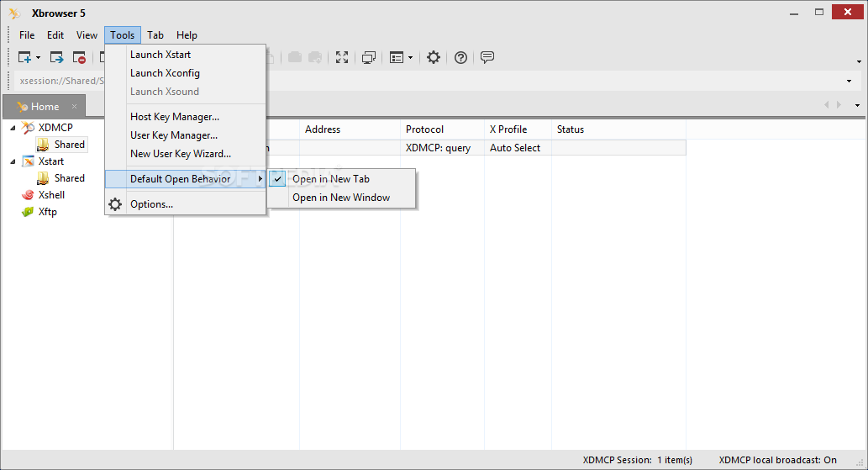Toggle the full screen toolbar icon
Viewport: 868px width, 470px height.
click(342, 57)
